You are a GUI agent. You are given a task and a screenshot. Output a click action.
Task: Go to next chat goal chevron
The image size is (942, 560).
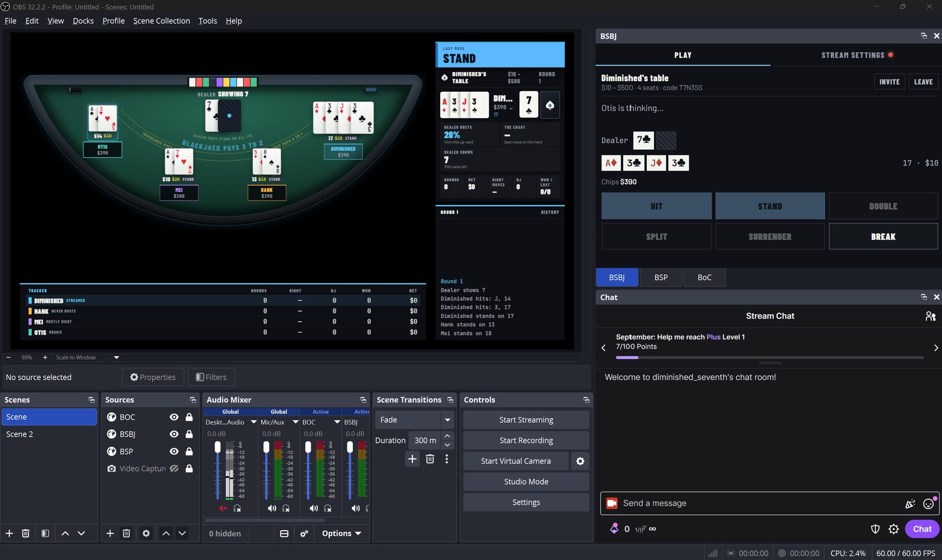[936, 348]
